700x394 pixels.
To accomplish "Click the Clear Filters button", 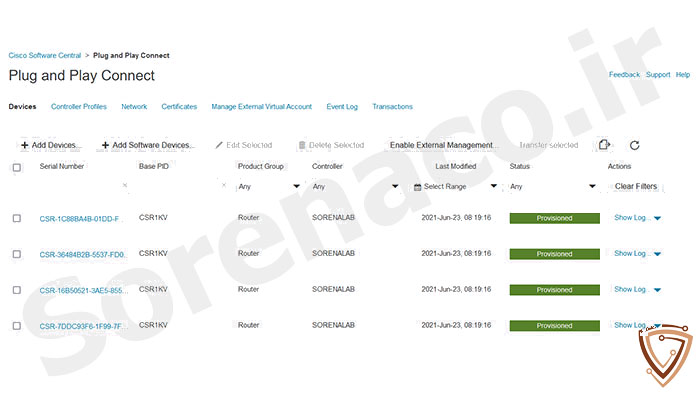I will pos(636,186).
